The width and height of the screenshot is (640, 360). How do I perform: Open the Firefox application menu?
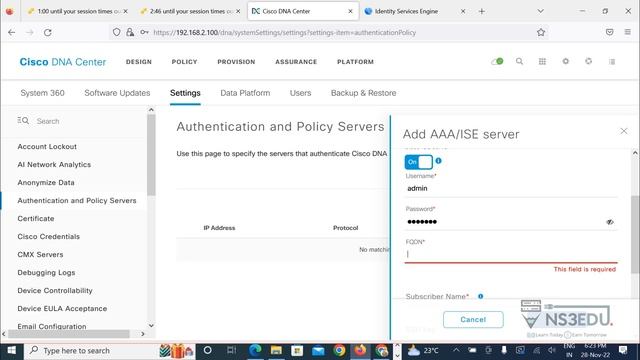point(628,32)
